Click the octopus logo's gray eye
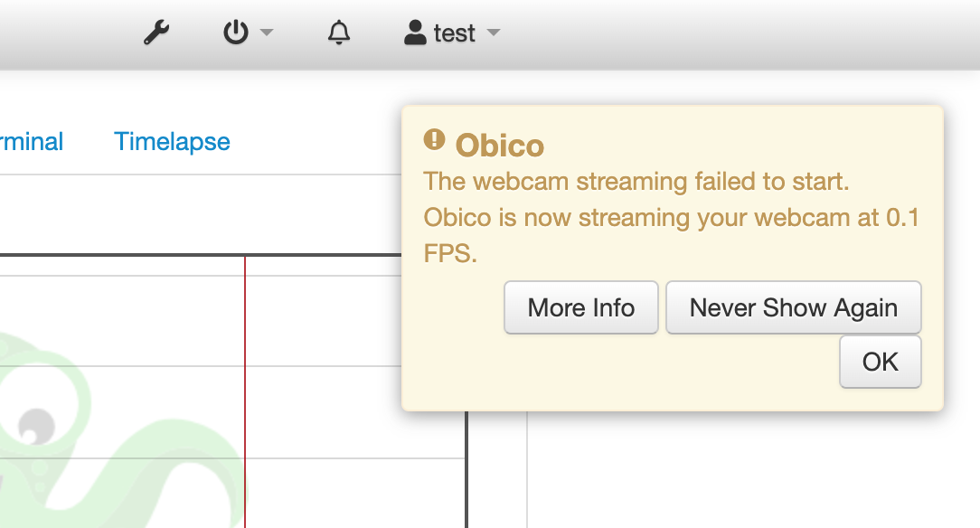980x528 pixels. [36, 426]
